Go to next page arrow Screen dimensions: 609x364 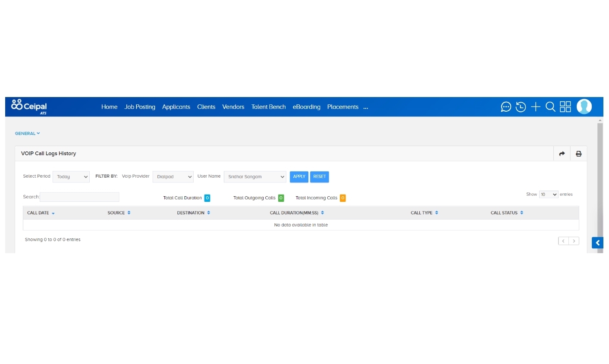coord(574,241)
